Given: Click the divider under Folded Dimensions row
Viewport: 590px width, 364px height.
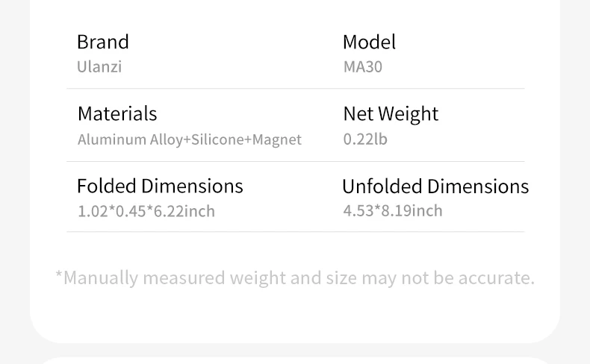Looking at the screenshot, I should [x=295, y=232].
